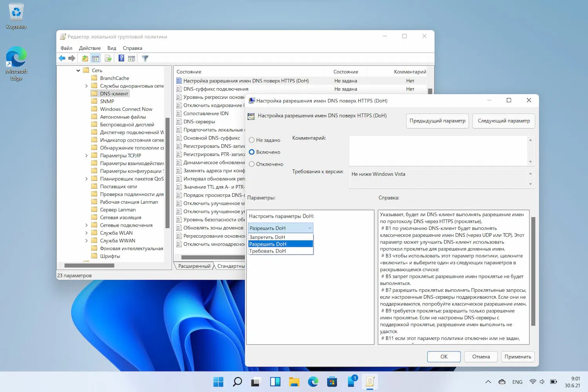Click the 'Следующий параметр' button
Viewport: 588px width, 392px height.
(x=503, y=121)
